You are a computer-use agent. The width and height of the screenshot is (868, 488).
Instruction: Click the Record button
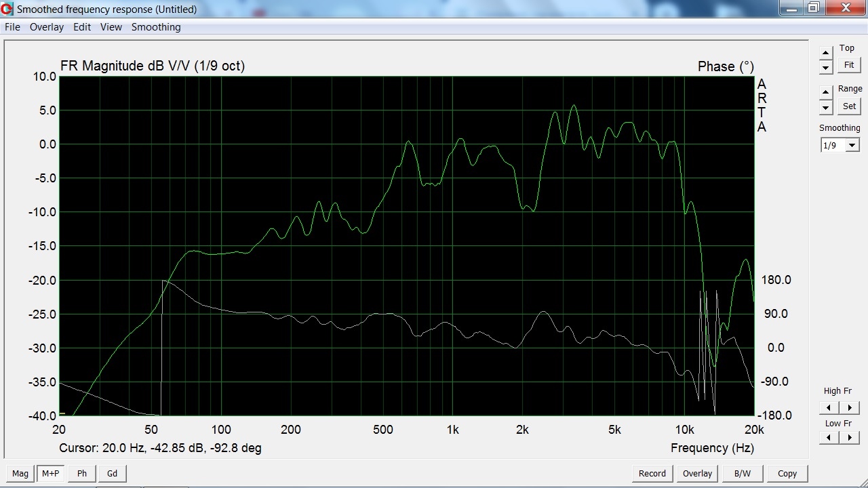[x=652, y=474]
